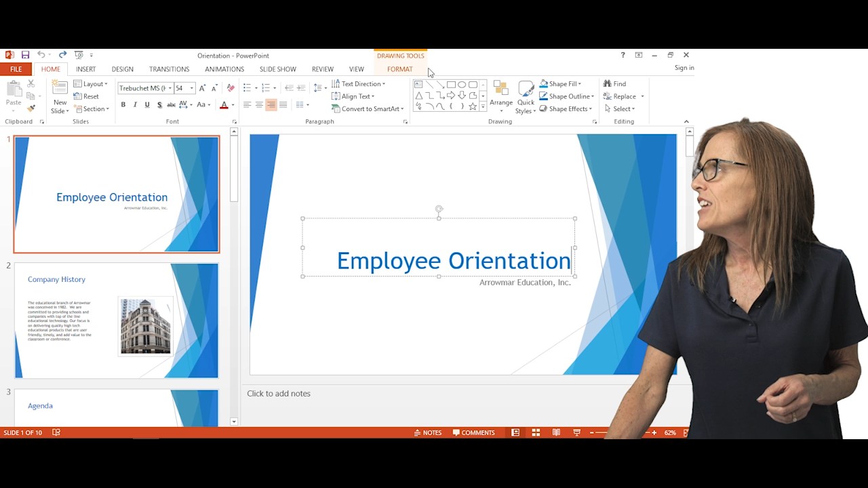
Task: Open the font color red A swatch
Action: point(224,104)
